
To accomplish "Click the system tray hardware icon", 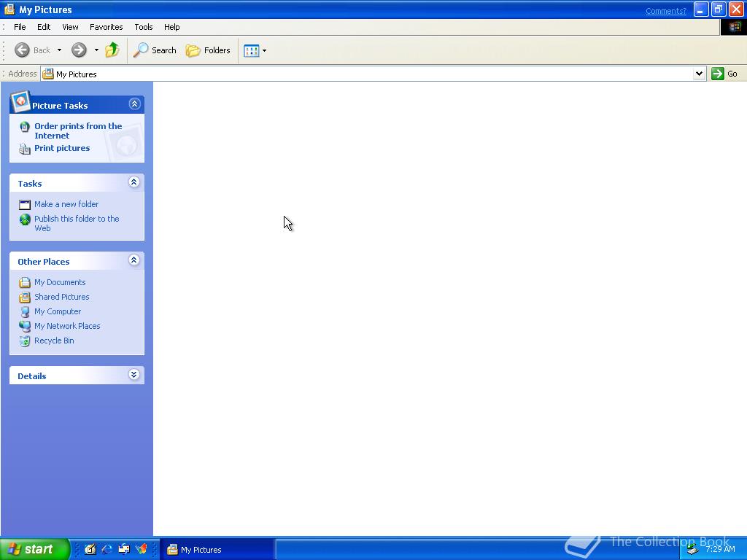I will click(692, 550).
